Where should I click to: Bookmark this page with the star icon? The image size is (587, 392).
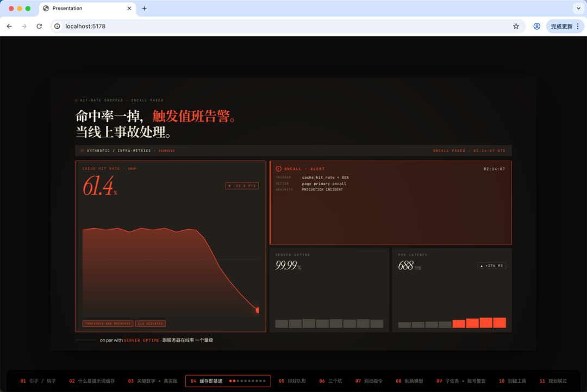[516, 26]
